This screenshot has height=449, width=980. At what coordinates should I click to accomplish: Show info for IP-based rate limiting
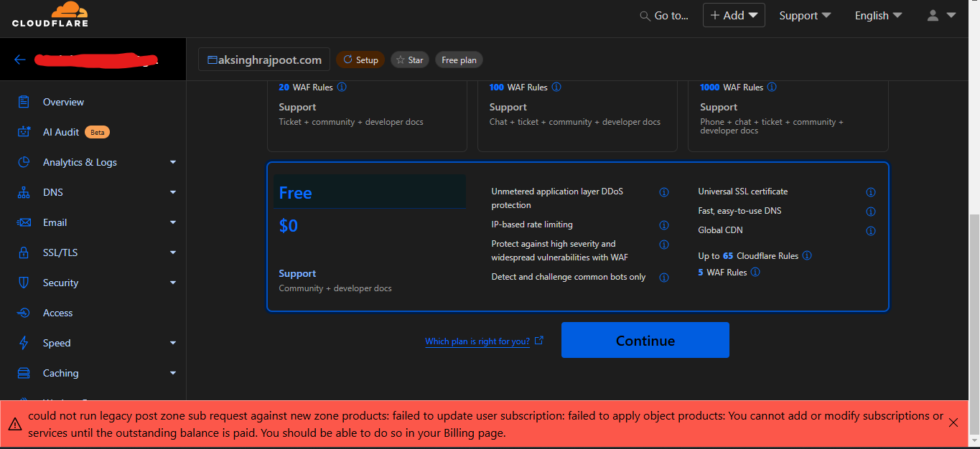tap(664, 225)
